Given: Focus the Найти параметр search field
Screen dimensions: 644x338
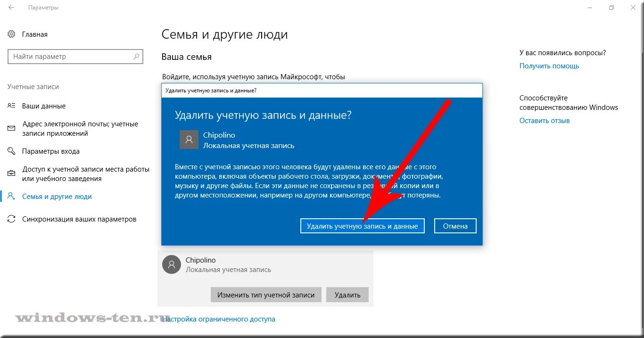Looking at the screenshot, I should click(x=75, y=57).
